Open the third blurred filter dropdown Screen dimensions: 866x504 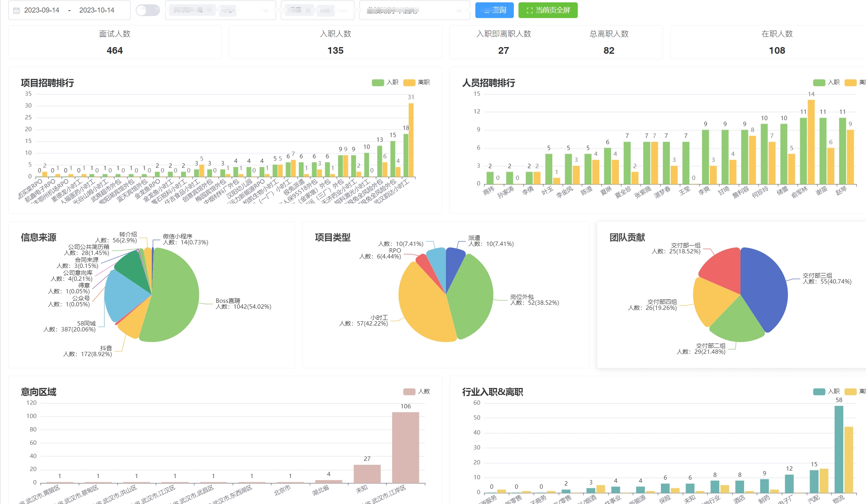coord(414,10)
